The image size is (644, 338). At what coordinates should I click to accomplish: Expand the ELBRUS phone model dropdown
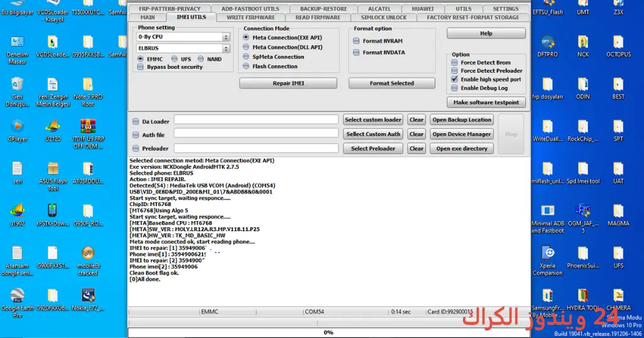pyautogui.click(x=226, y=48)
